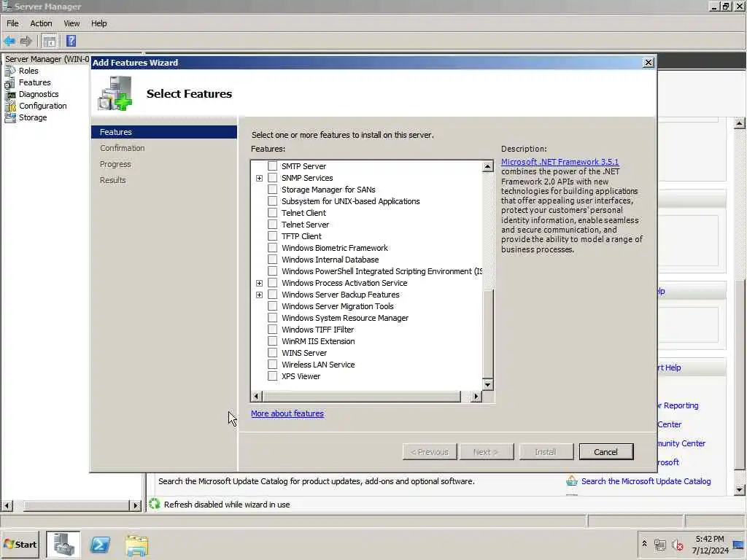Check the WINS Server checkbox
Viewport: 747px width, 560px height.
tap(273, 352)
